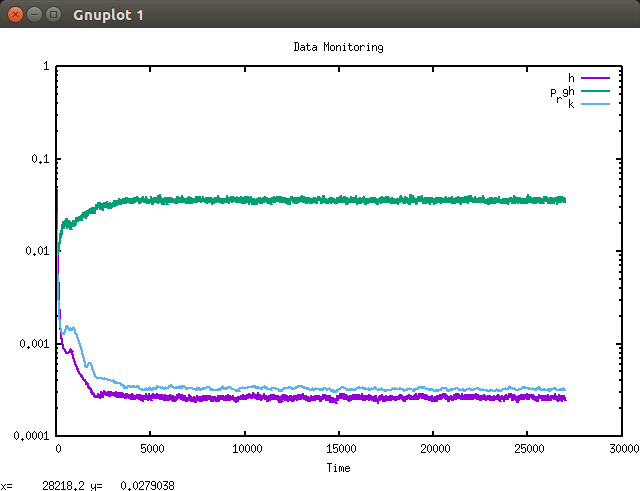Click the x-axis label '30000'
Viewport: 640px width, 491px height.
624,449
